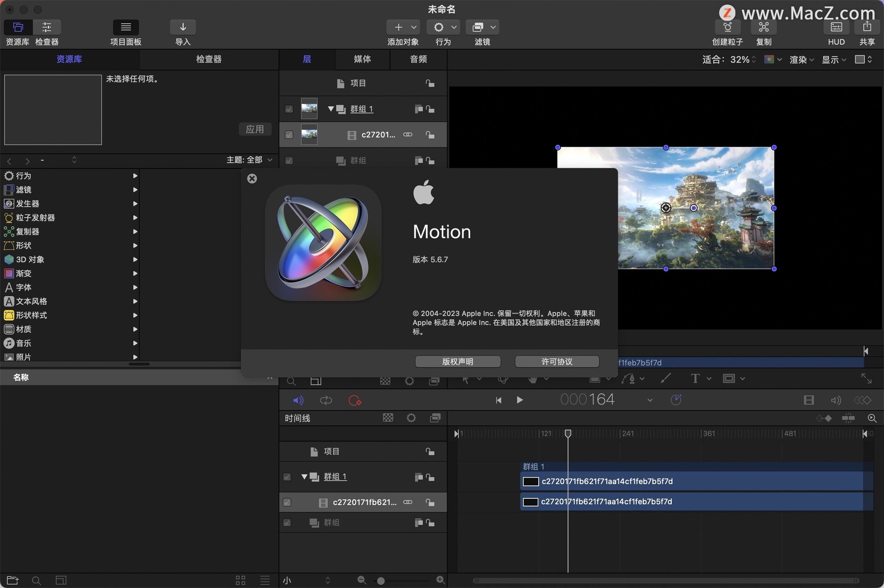Click the 创建粒子 particle emitter icon
Viewport: 884px width, 588px height.
click(727, 27)
